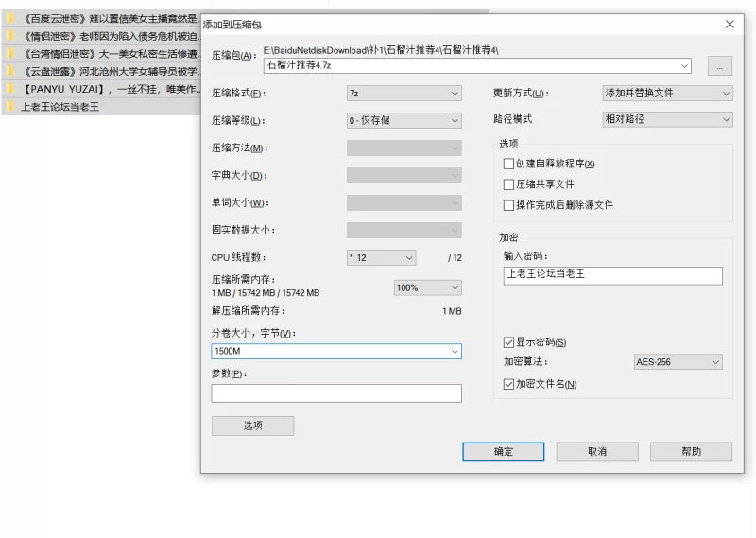756x538 pixels.
Task: Click 压缩包(A) label
Action: coord(233,56)
